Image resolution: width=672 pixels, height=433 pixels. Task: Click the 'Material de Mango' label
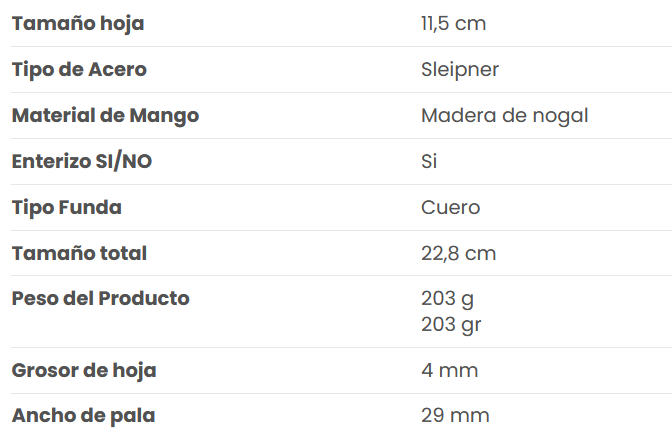(x=105, y=116)
